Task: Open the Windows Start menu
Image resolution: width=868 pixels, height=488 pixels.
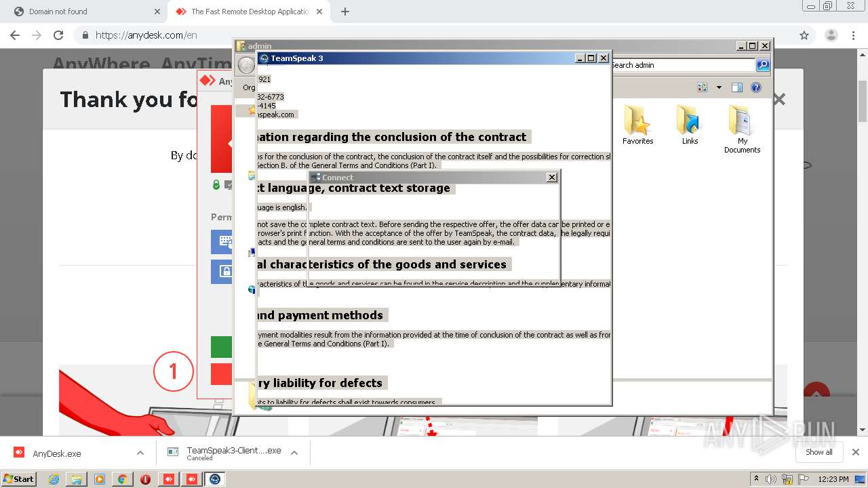Action: [18, 479]
